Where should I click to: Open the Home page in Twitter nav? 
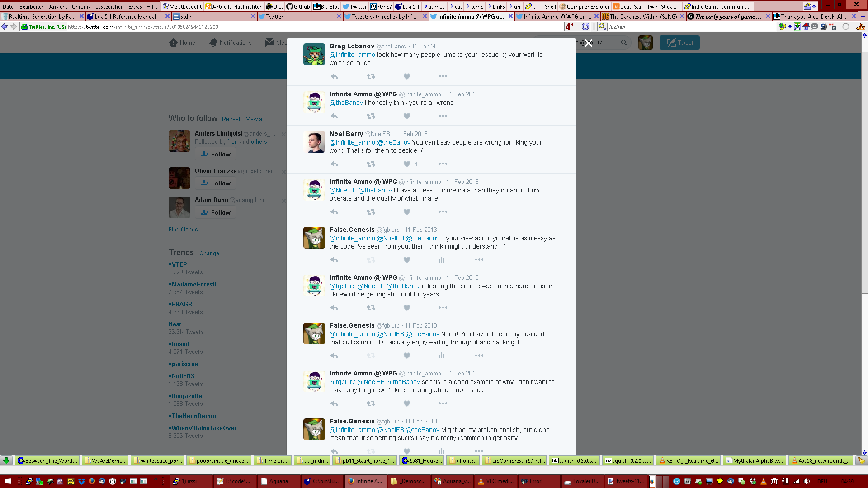(x=182, y=42)
